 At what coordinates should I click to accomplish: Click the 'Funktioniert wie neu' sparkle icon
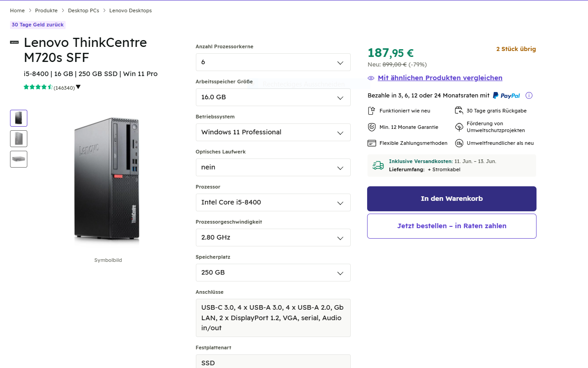[372, 111]
